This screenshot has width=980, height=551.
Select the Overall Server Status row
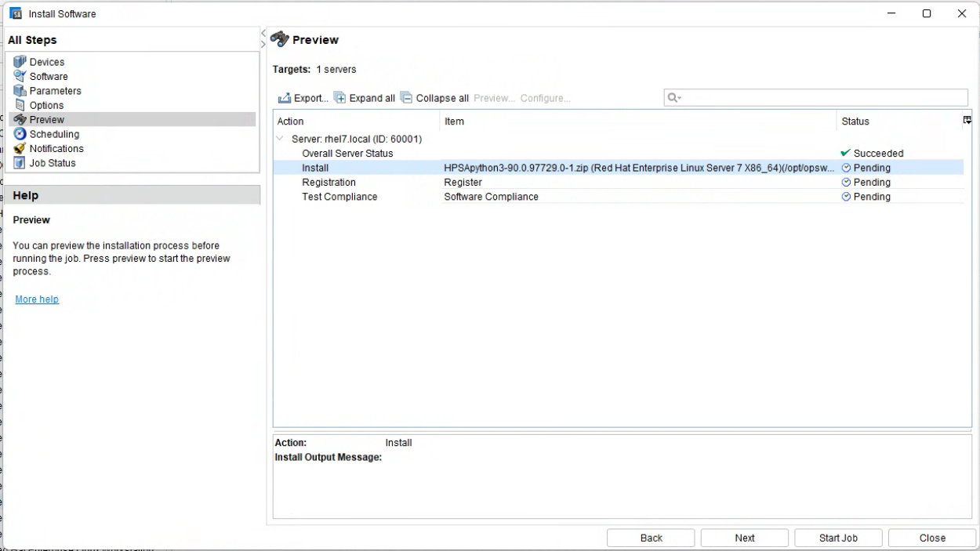(619, 153)
